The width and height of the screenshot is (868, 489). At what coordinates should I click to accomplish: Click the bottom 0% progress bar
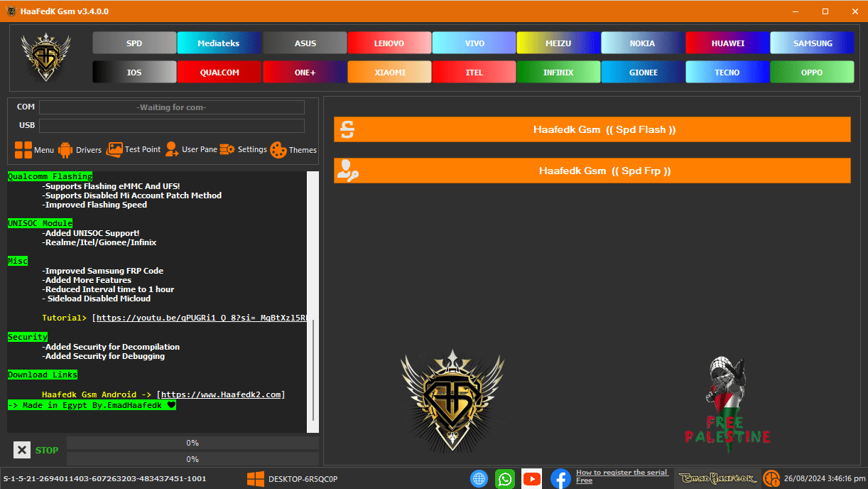tap(192, 458)
